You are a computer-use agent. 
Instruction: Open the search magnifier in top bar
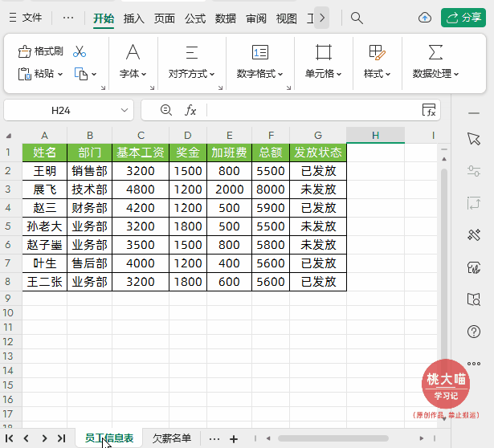[357, 18]
